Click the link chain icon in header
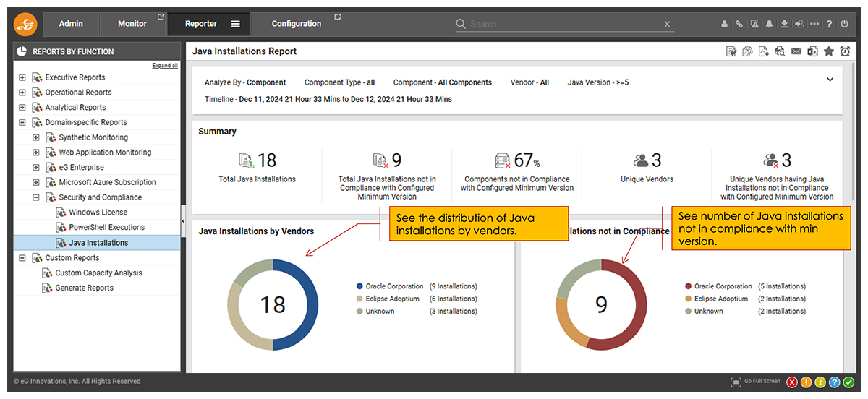This screenshot has width=868, height=399. point(739,24)
